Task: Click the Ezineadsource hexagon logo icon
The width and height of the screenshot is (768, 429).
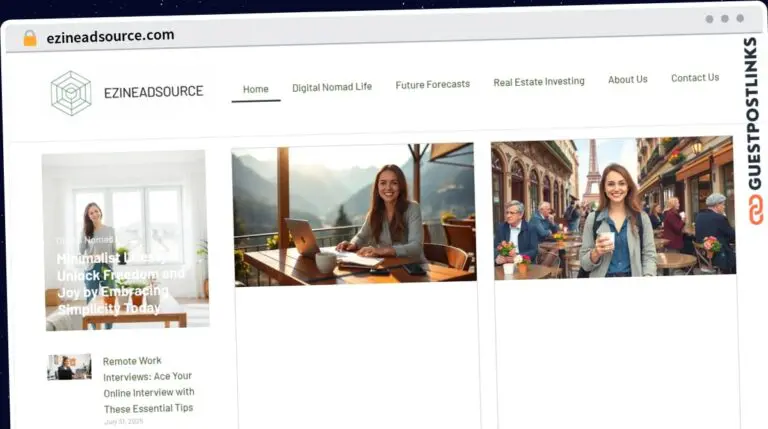Action: 71,93
